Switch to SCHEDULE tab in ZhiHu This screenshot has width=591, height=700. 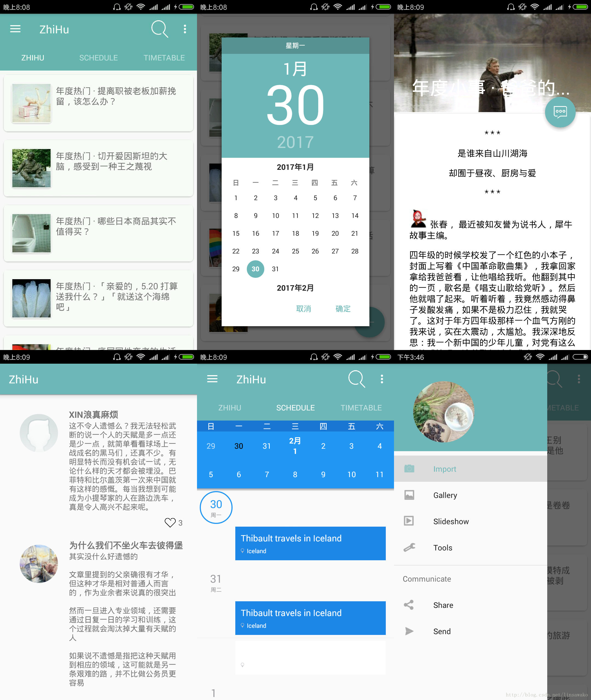[x=99, y=57]
